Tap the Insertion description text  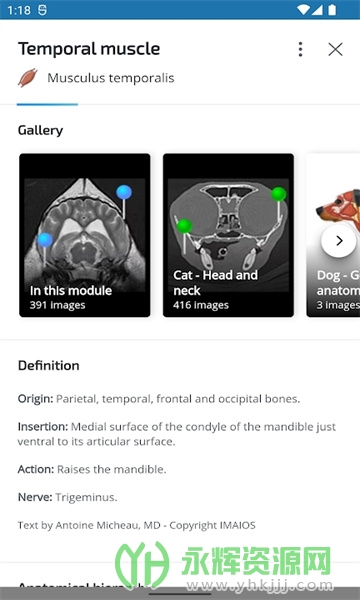[x=177, y=434]
